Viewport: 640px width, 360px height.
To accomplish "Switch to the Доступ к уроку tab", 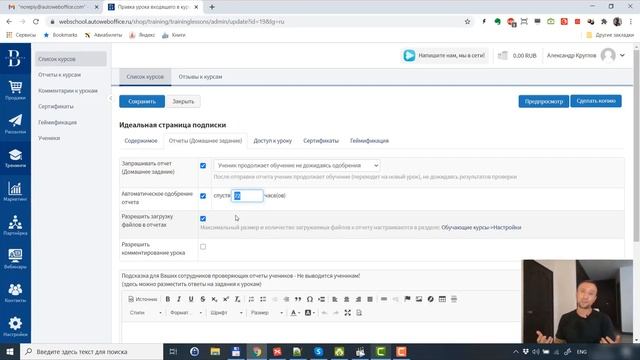I will click(x=273, y=141).
